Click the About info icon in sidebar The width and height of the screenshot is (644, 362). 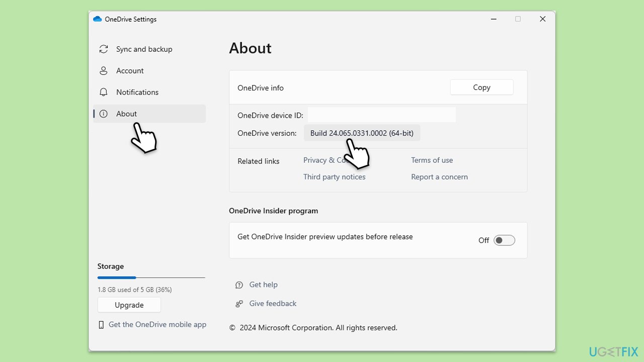pyautogui.click(x=104, y=114)
